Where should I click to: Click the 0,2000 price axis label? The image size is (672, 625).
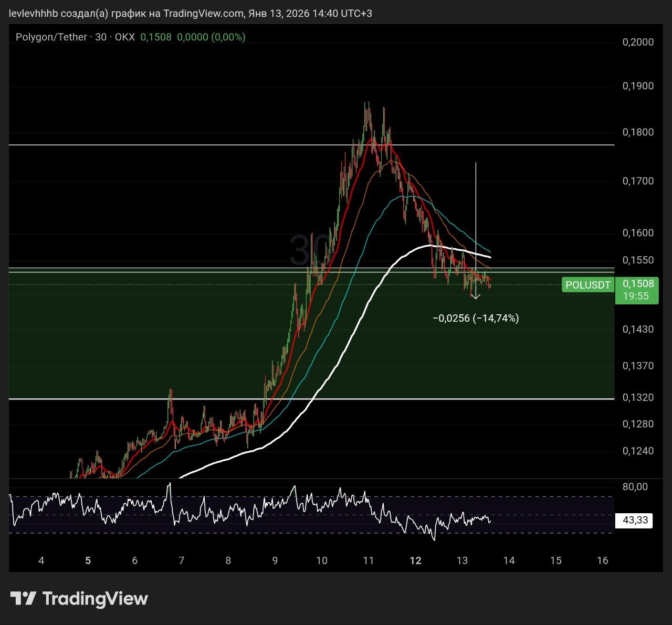coord(638,42)
